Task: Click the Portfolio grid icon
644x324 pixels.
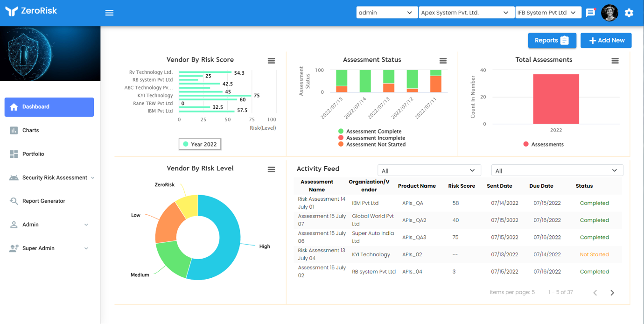Action: coord(14,154)
